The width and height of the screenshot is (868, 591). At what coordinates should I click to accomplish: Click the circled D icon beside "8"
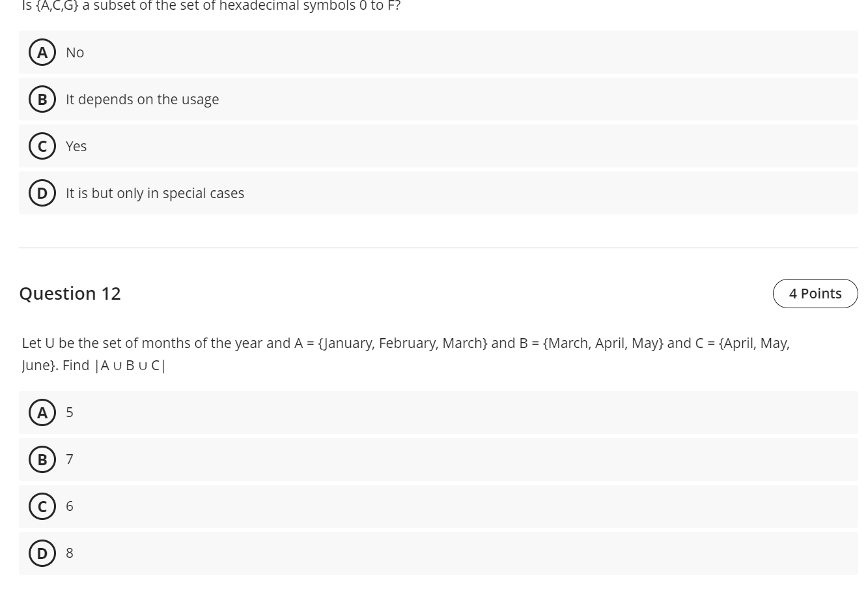coord(42,553)
